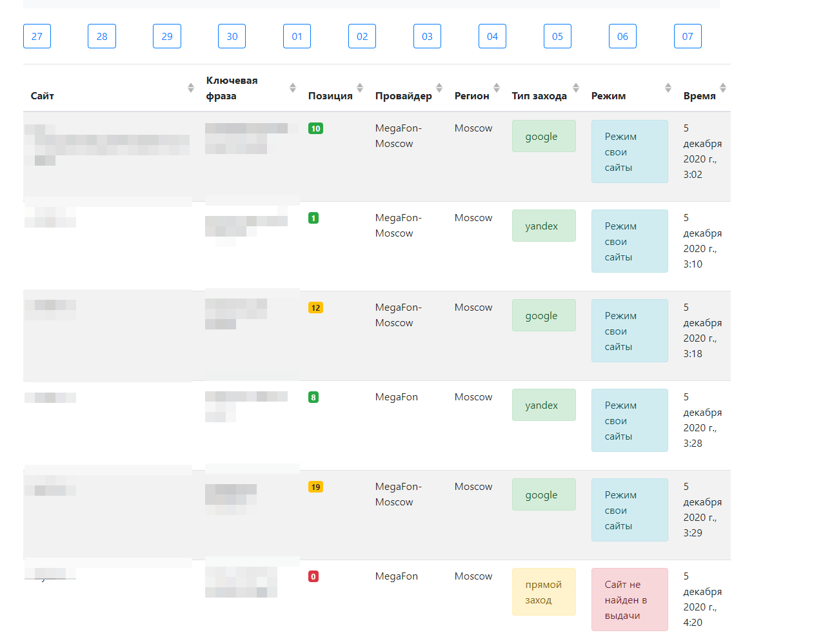Sort by Регион column arrows
Screen dimensions: 823x644
pyautogui.click(x=497, y=88)
